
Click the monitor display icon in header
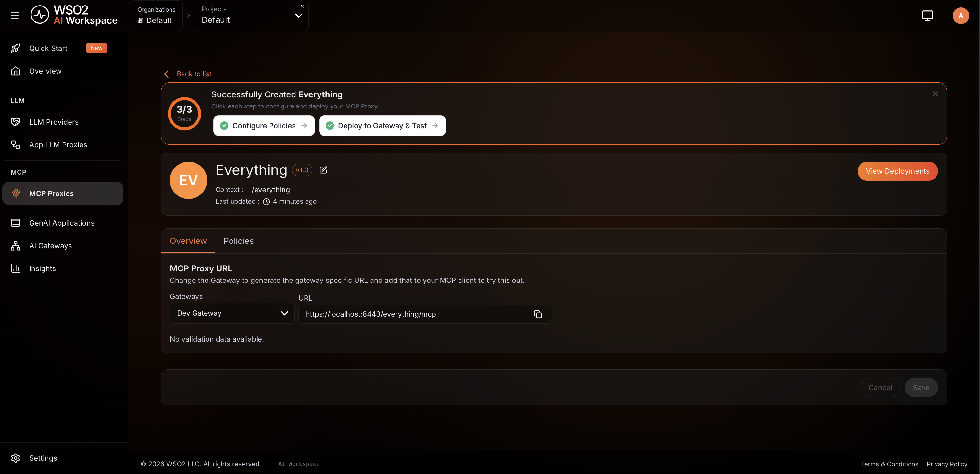point(927,16)
